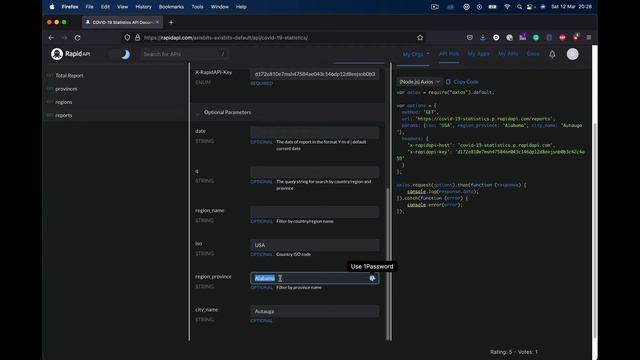Open the View menu
Screen dimensions: 640x360
[x=122, y=7]
